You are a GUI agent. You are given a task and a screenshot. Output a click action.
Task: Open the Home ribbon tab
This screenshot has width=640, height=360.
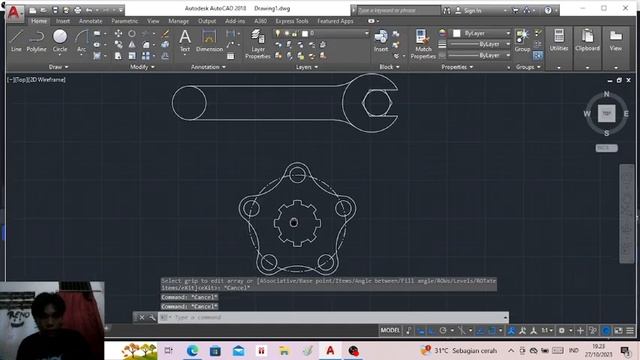pyautogui.click(x=39, y=21)
